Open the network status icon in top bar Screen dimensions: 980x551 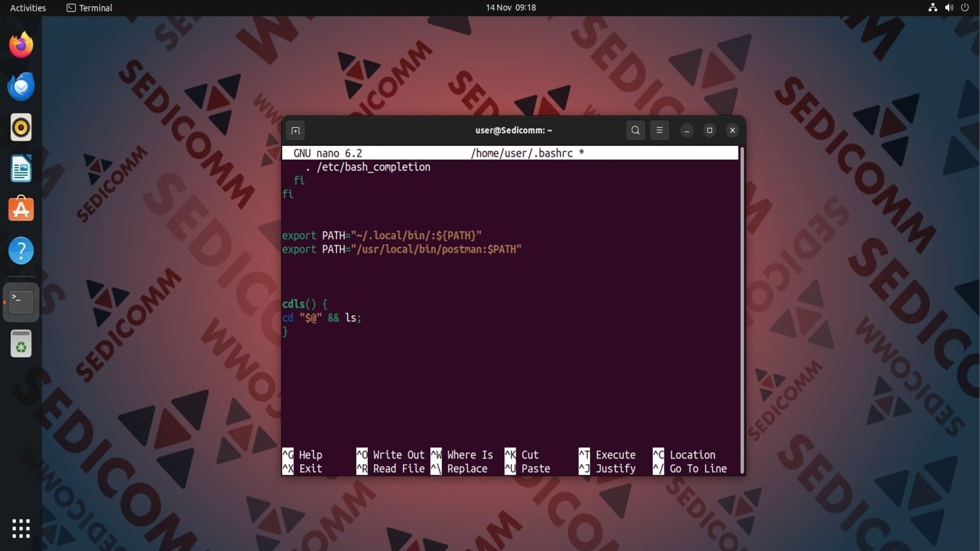(933, 8)
